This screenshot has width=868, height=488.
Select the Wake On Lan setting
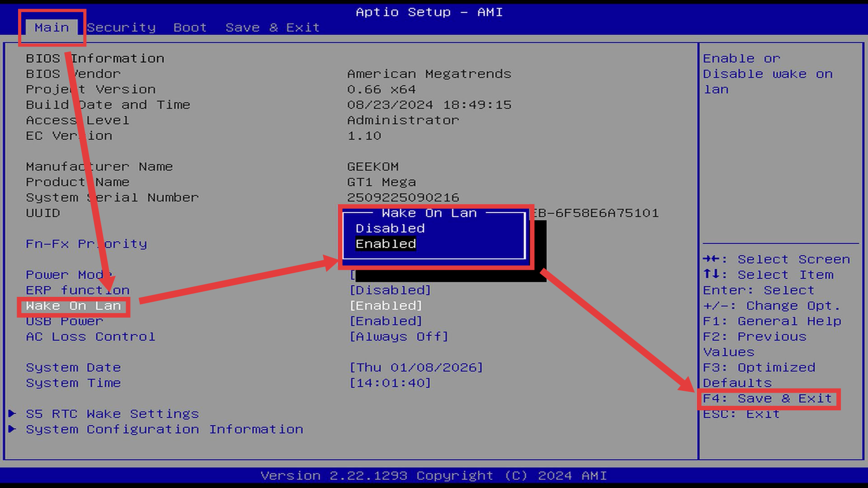(73, 306)
